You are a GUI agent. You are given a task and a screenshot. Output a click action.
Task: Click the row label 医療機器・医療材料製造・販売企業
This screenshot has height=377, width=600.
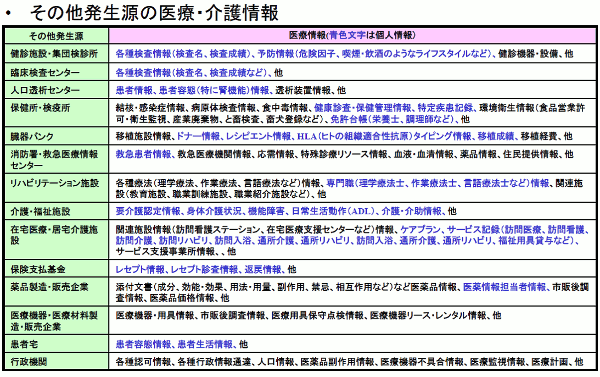tap(54, 321)
